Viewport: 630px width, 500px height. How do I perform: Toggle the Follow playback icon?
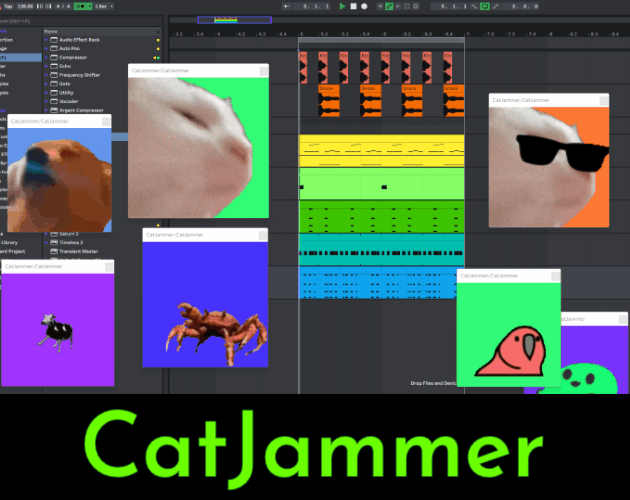click(286, 6)
